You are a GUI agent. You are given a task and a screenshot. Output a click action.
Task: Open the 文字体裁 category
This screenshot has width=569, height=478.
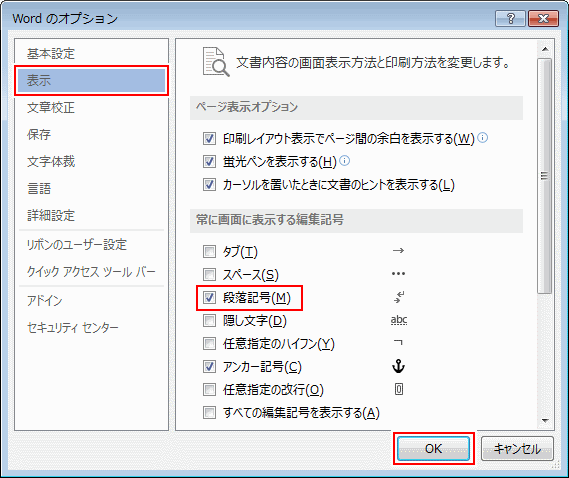pos(91,161)
